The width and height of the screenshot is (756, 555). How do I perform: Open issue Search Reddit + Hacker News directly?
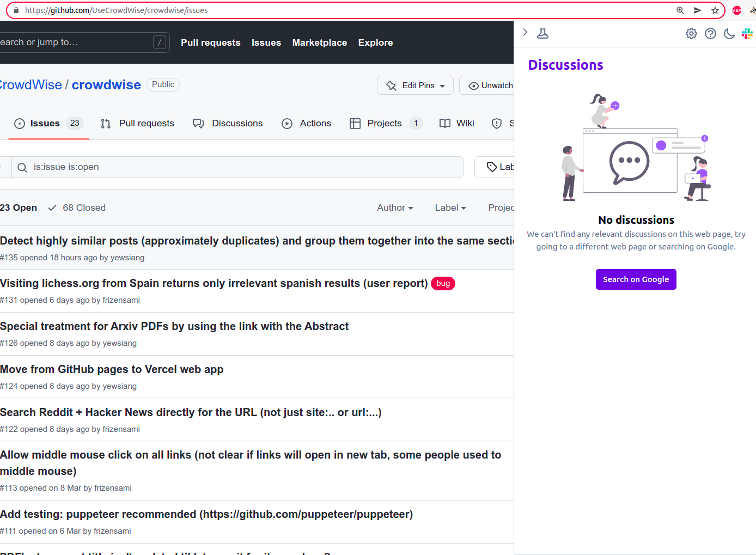tap(191, 412)
